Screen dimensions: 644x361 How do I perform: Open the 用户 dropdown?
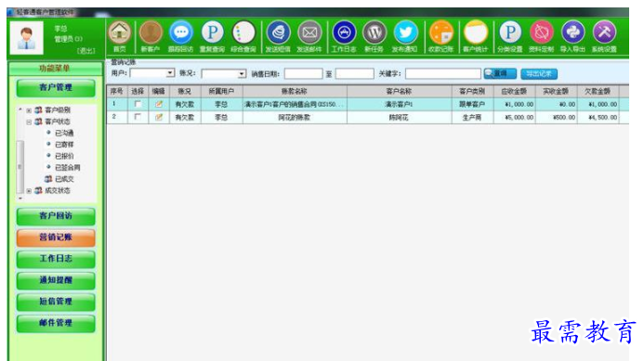170,73
